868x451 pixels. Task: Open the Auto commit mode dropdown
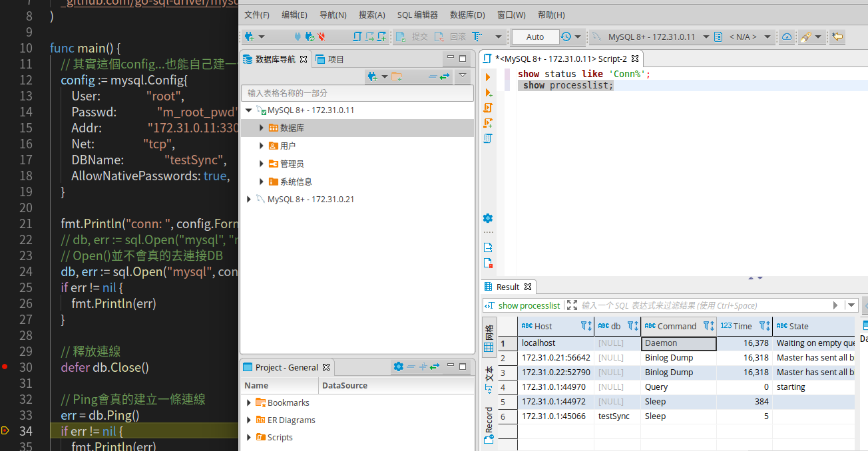click(x=535, y=37)
